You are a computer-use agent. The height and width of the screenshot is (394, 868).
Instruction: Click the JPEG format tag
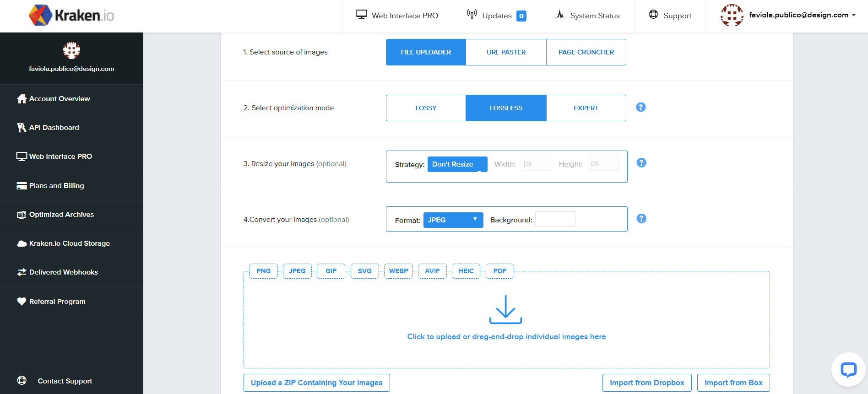297,271
